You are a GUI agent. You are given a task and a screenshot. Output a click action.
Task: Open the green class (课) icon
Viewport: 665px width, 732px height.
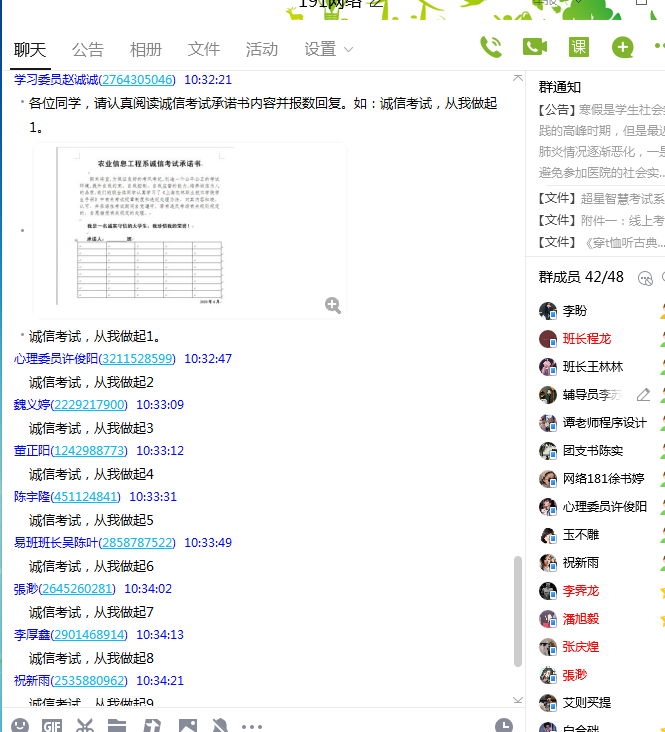click(x=579, y=47)
